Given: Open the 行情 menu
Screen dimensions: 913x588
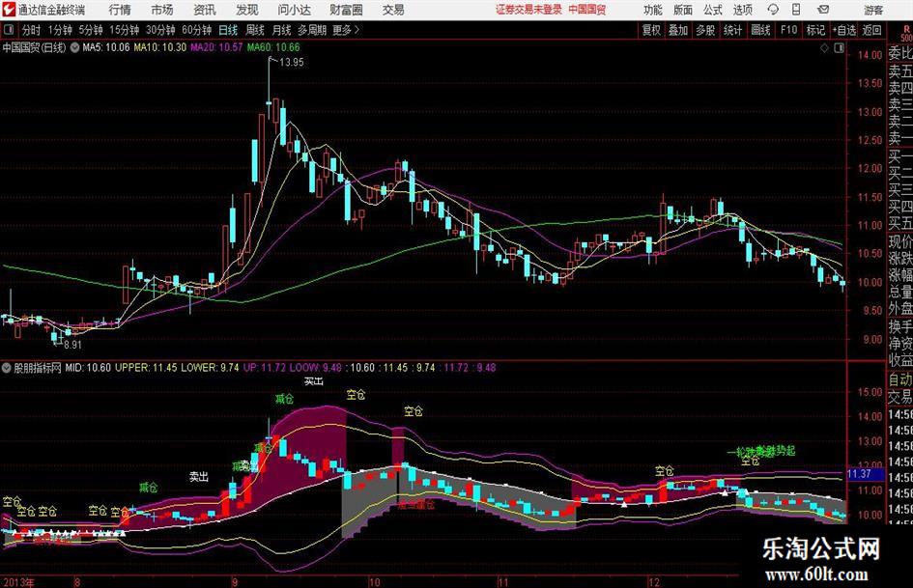Looking at the screenshot, I should point(120,10).
